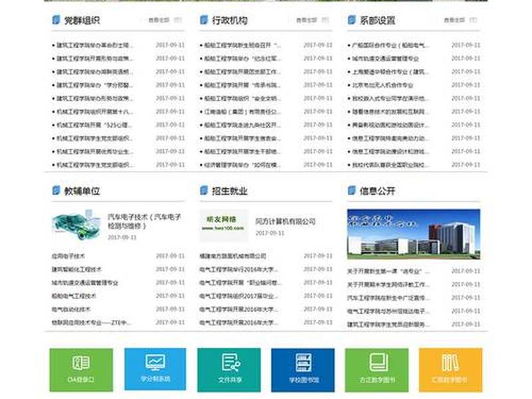Viewport: 532px width, 399px height.
Task: Open the 电气工程学院与苏州 item
Action: pyautogui.click(x=388, y=311)
